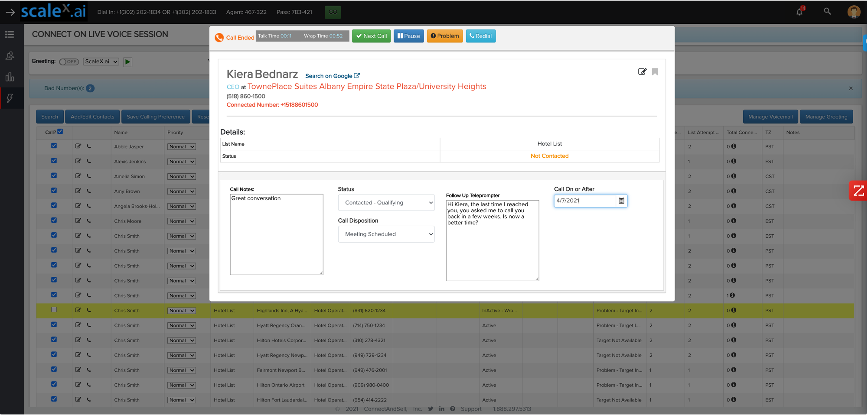Viewport: 868px width, 415px height.
Task: Close the Bad Number(s) banner
Action: (x=851, y=88)
